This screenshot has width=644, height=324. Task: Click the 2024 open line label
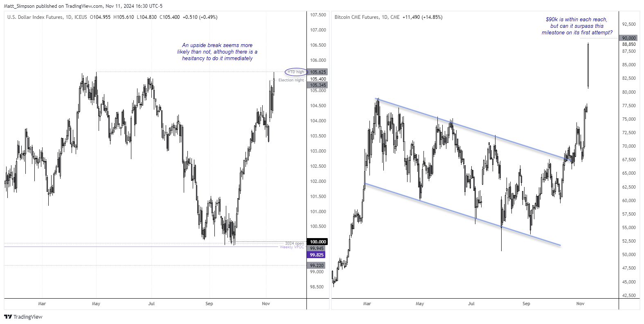tap(295, 243)
